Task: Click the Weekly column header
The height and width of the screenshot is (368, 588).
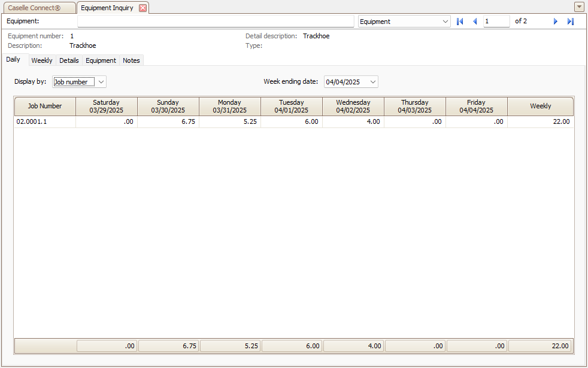Action: (540, 107)
